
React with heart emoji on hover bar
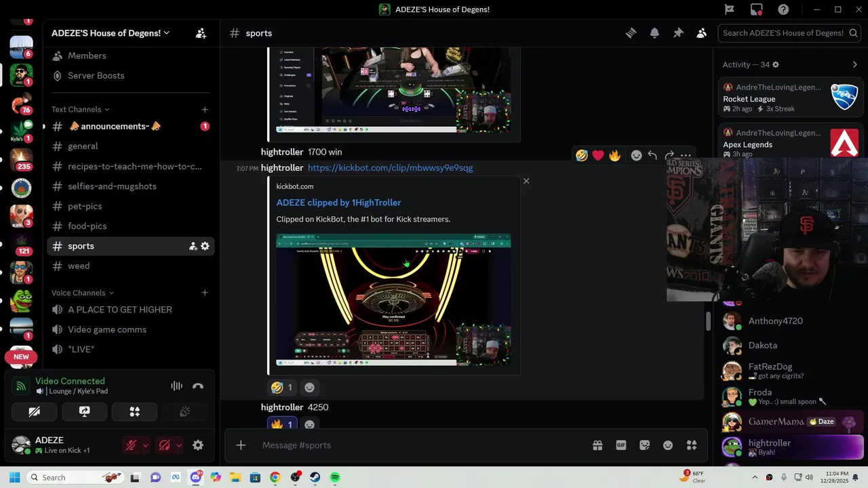[598, 155]
